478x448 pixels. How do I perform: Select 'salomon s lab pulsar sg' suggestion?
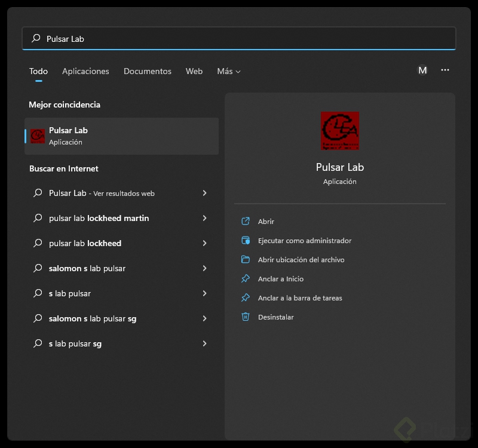pyautogui.click(x=93, y=319)
